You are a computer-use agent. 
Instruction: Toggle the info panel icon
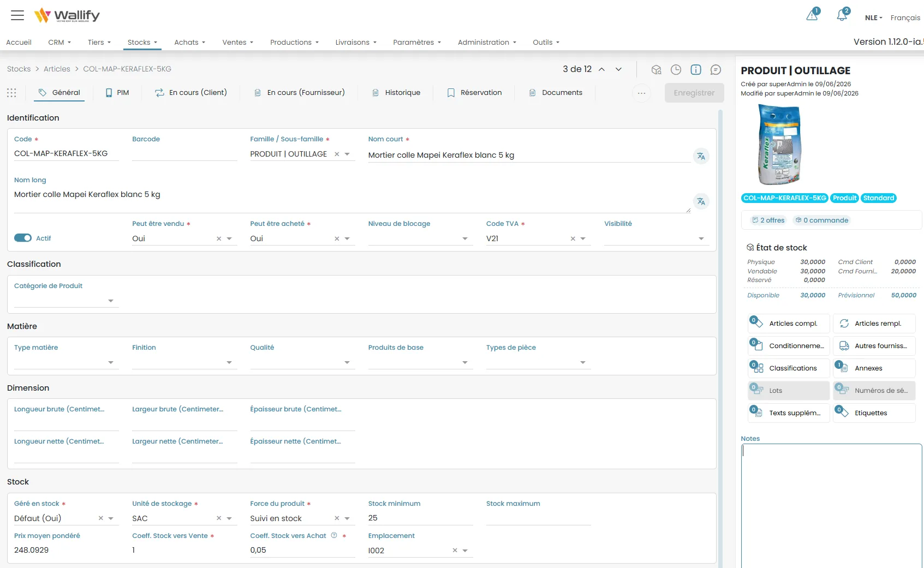coord(696,69)
